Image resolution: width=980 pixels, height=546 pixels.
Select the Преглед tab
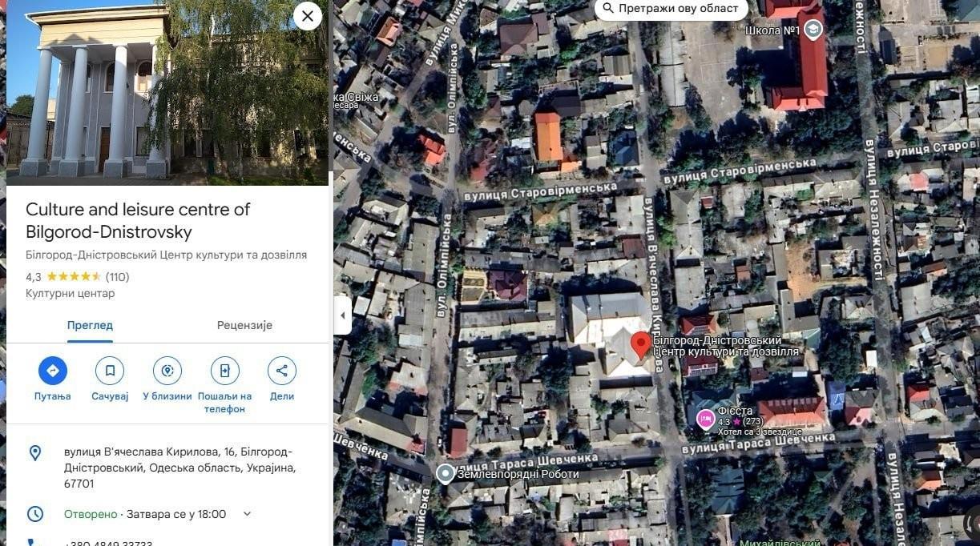pyautogui.click(x=90, y=325)
